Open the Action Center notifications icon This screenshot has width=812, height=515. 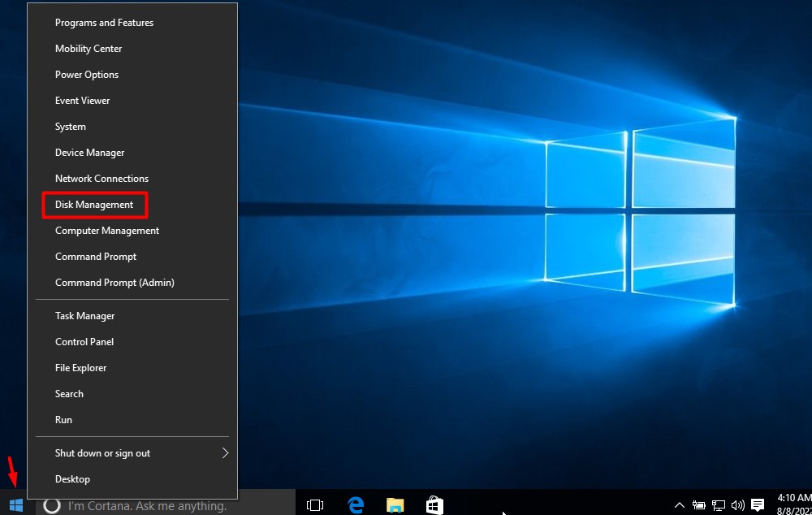click(x=758, y=505)
